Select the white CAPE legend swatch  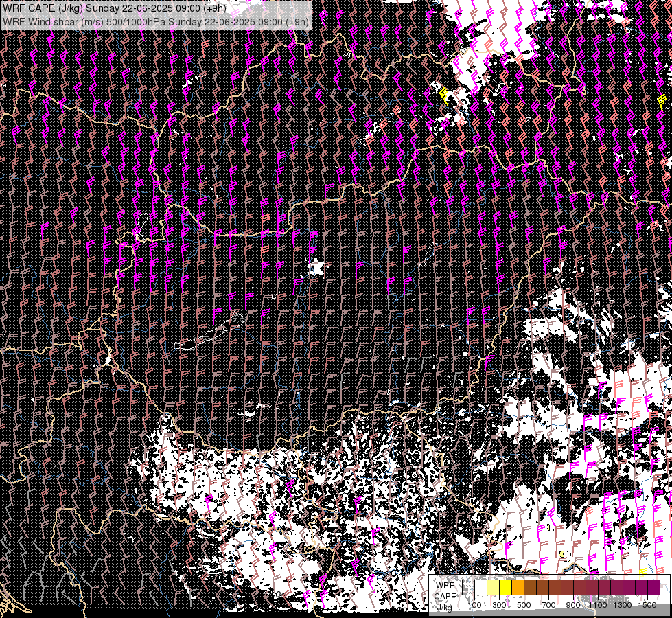pos(481,587)
